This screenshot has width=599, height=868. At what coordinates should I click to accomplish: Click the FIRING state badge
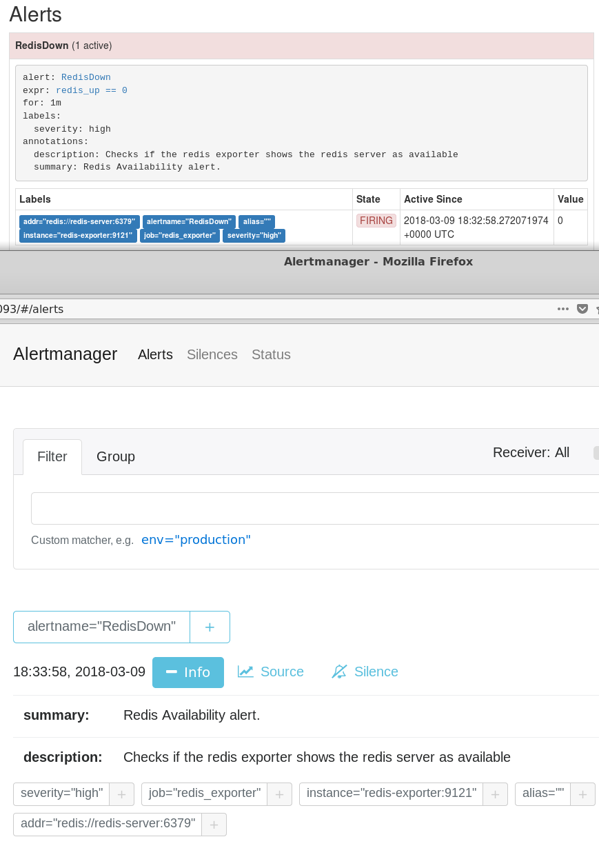(376, 221)
